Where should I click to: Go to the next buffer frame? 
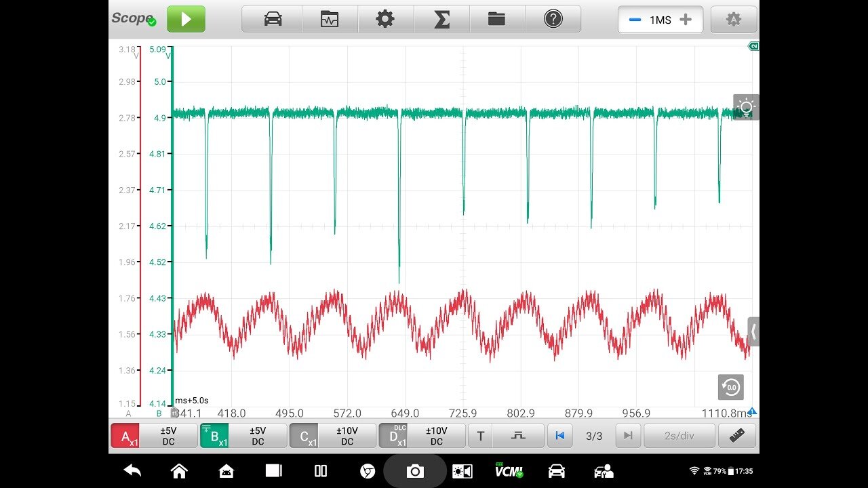(628, 436)
